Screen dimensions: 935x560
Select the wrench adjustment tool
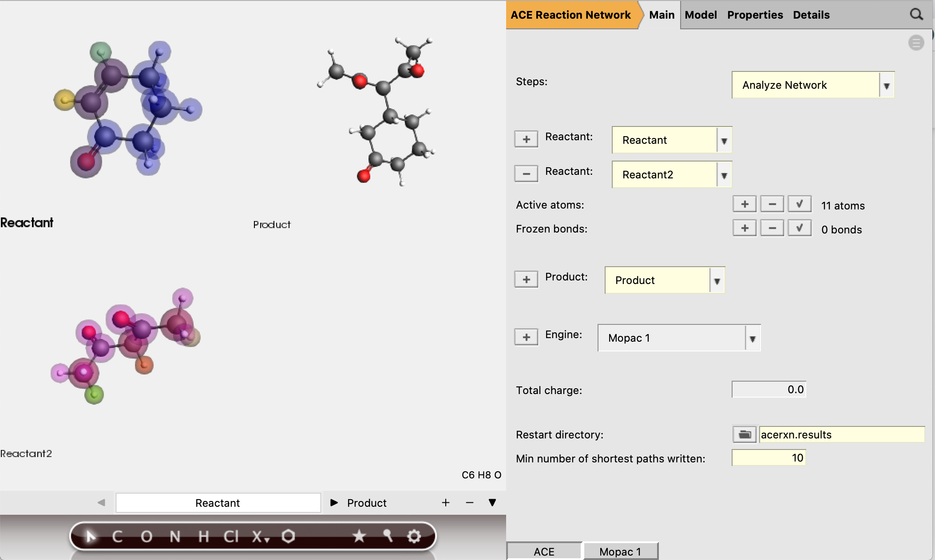387,536
